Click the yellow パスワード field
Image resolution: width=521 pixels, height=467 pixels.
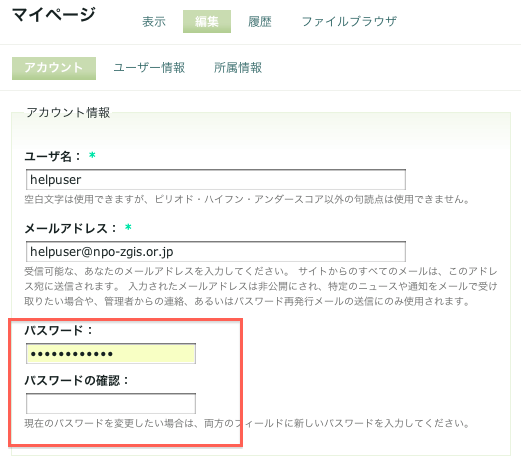[111, 353]
